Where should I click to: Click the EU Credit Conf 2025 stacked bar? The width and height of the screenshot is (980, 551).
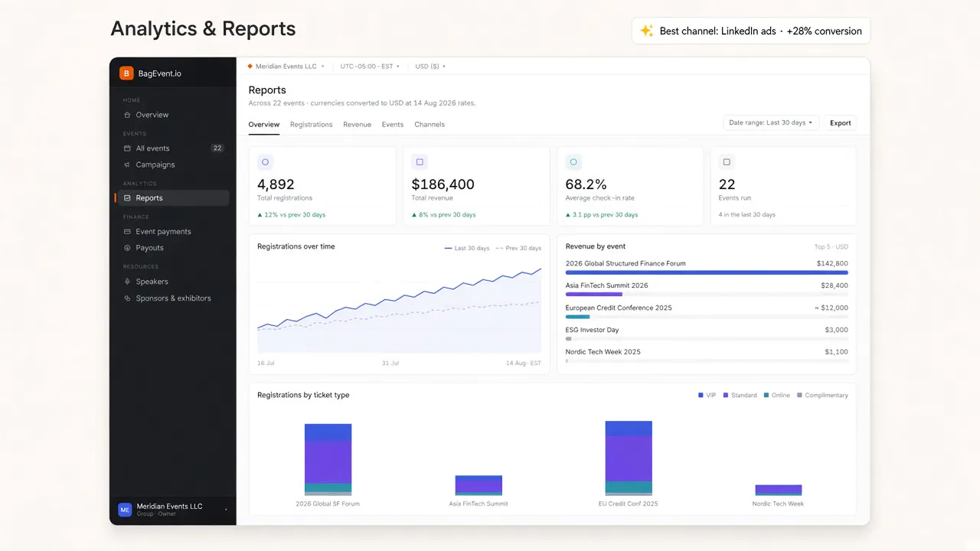pyautogui.click(x=629, y=458)
